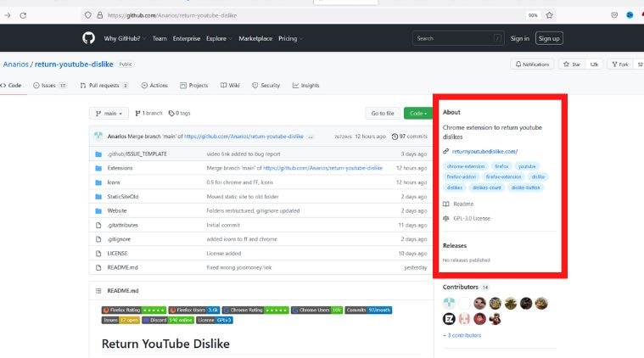Screen dimensions: 644x358
Task: Open the Projects tab
Action: tap(193, 86)
